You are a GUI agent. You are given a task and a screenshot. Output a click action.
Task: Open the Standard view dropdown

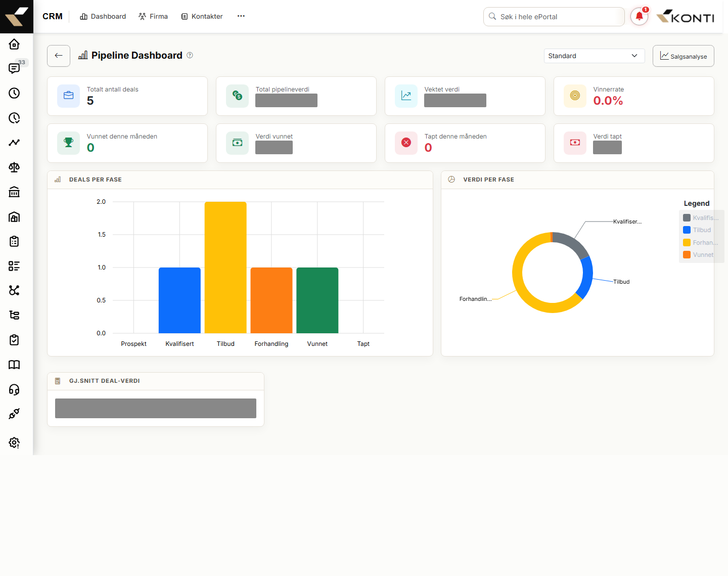[x=594, y=56]
